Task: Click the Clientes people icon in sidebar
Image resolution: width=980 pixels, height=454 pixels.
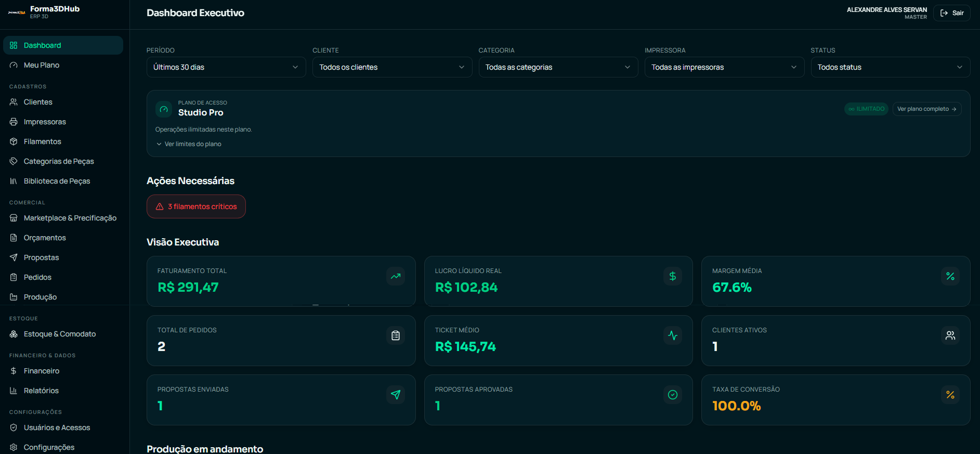Action: pyautogui.click(x=14, y=102)
